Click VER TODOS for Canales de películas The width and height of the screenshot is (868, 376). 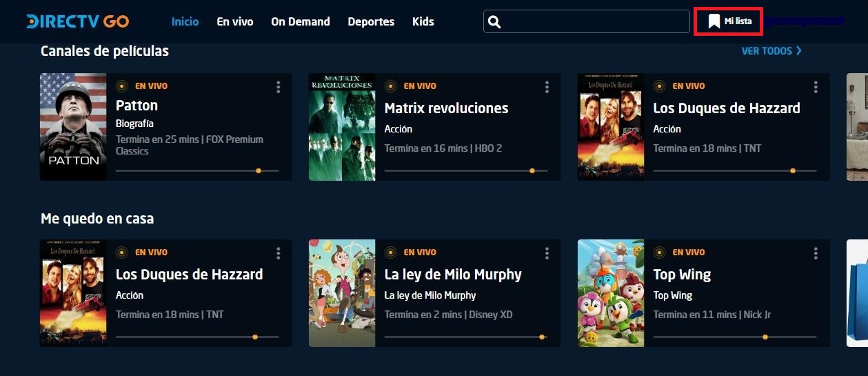click(x=771, y=51)
